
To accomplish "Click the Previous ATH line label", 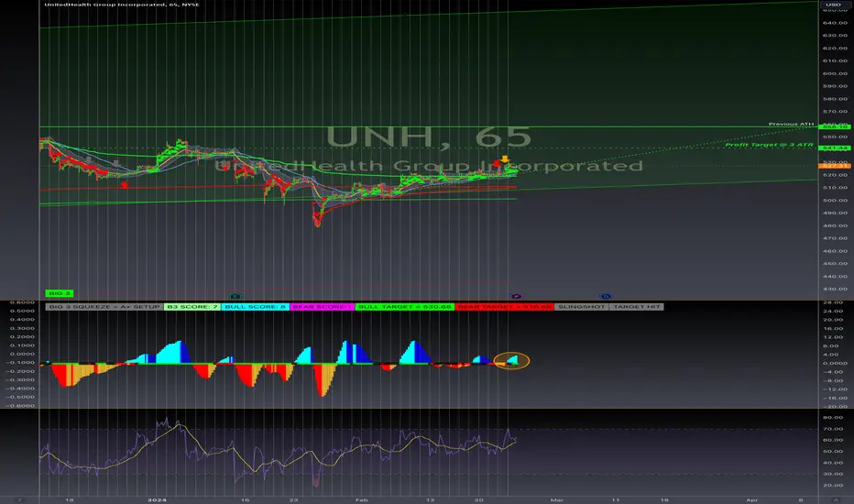I will coord(791,124).
